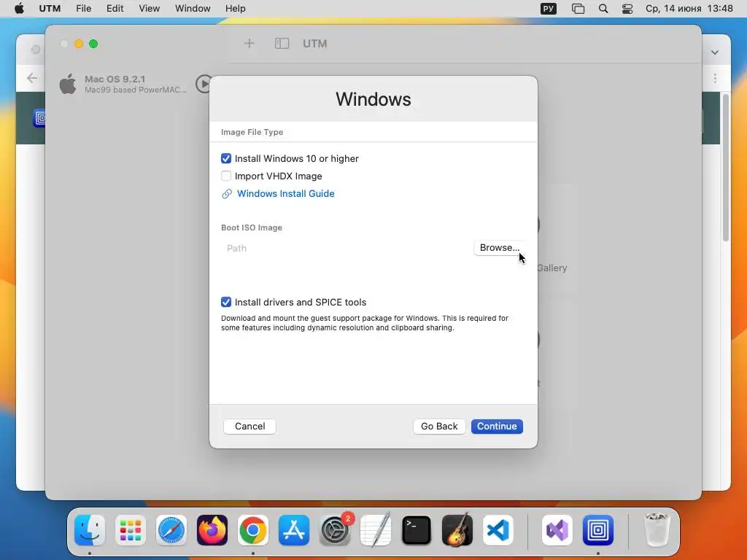Screen dimensions: 747x560
Task: Toggle Install drivers and SPICE tools
Action: [x=226, y=303]
